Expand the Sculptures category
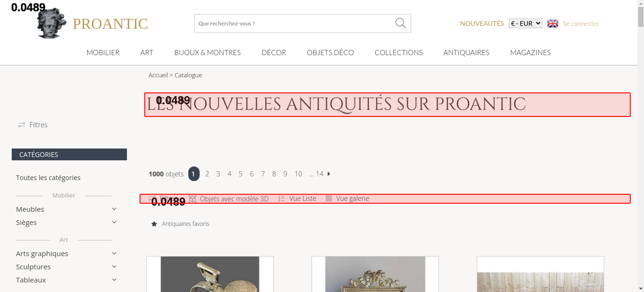The height and width of the screenshot is (292, 644). click(x=114, y=267)
